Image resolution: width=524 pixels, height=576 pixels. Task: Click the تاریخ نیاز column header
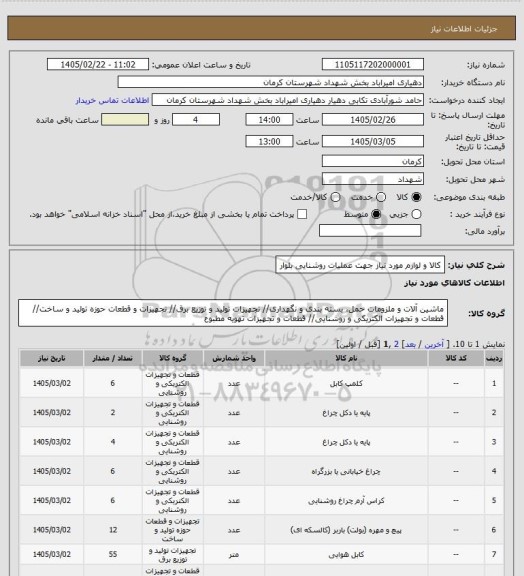point(51,358)
